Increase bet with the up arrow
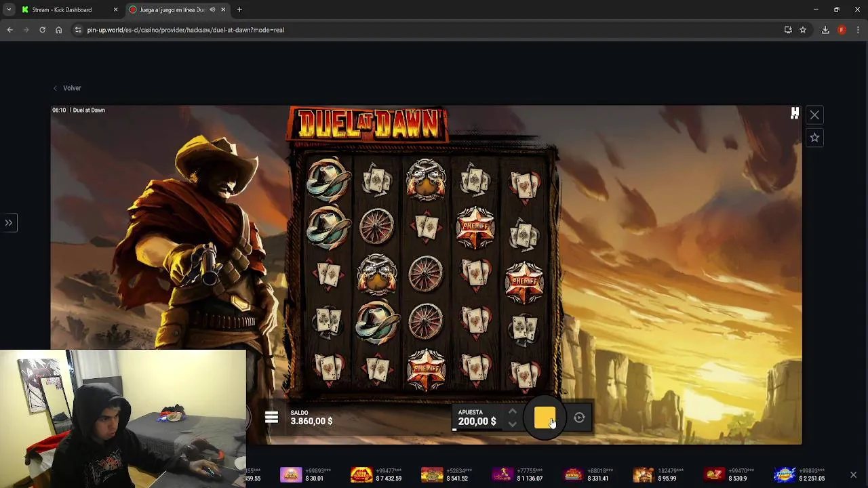Screen dimensions: 868x488 click(513, 411)
